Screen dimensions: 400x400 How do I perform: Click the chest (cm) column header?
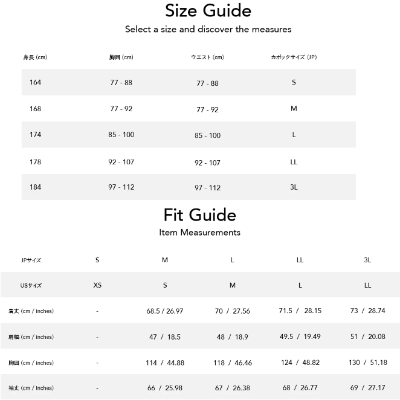(x=121, y=57)
